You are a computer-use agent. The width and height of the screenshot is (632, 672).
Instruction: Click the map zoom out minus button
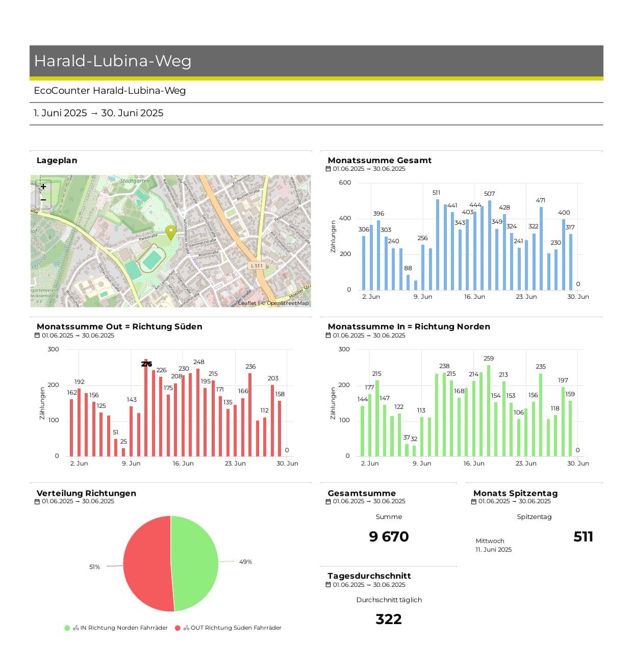pos(43,200)
